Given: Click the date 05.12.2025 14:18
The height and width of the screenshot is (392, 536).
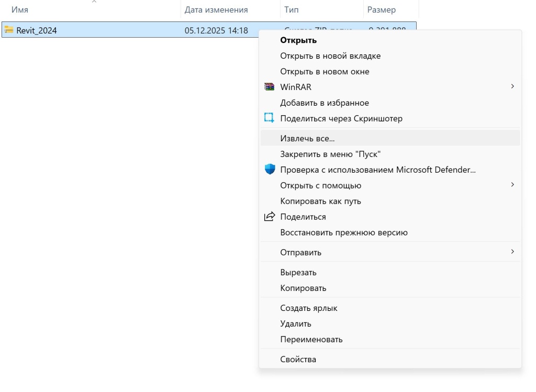Looking at the screenshot, I should click(216, 30).
